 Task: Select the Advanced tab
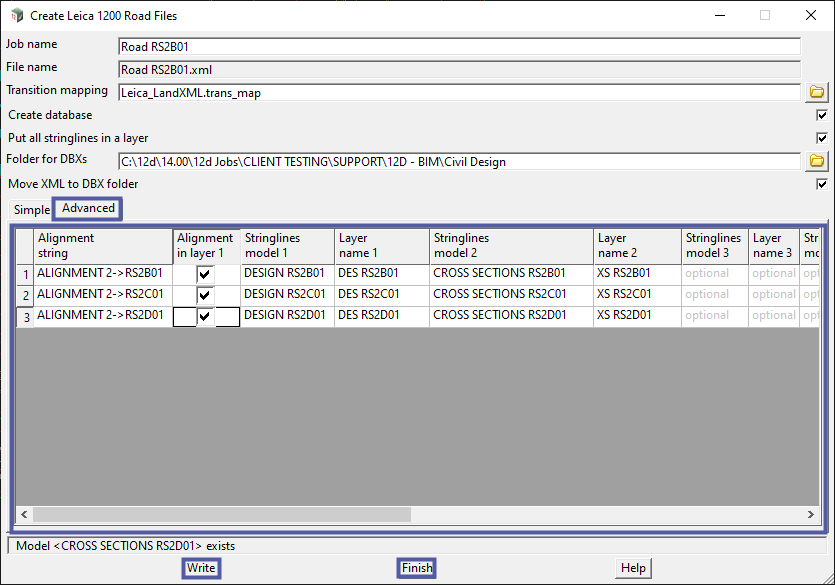pyautogui.click(x=88, y=209)
